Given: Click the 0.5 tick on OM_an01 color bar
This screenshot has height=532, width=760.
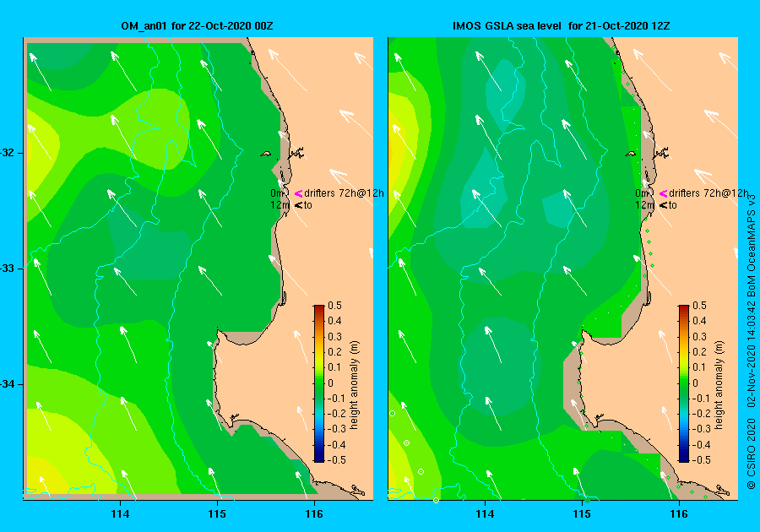Looking at the screenshot, I should [335, 306].
